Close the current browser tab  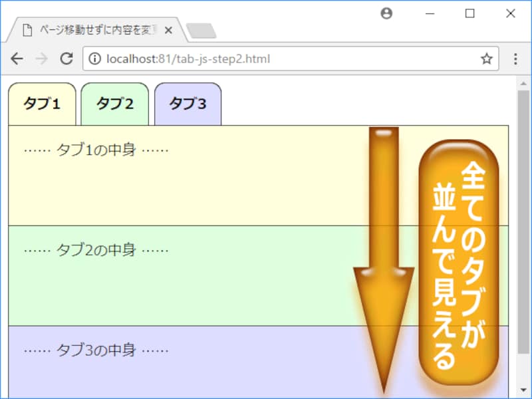(x=168, y=29)
